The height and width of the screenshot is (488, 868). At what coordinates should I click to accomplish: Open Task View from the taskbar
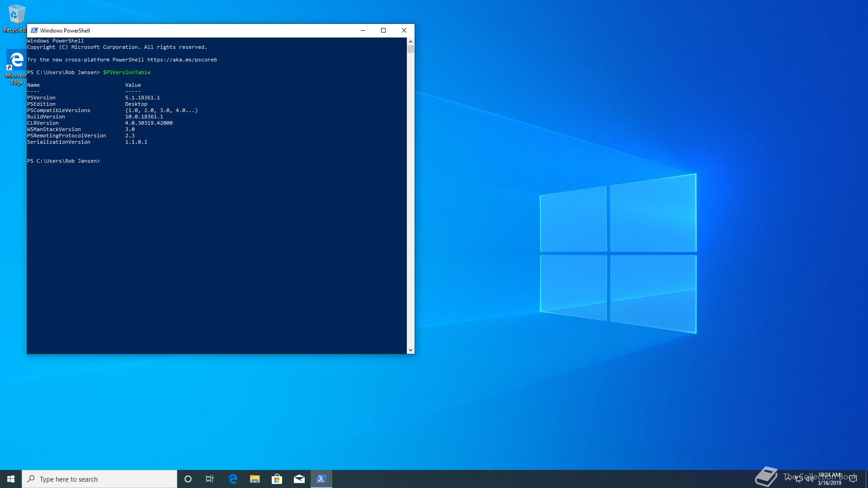coord(210,479)
